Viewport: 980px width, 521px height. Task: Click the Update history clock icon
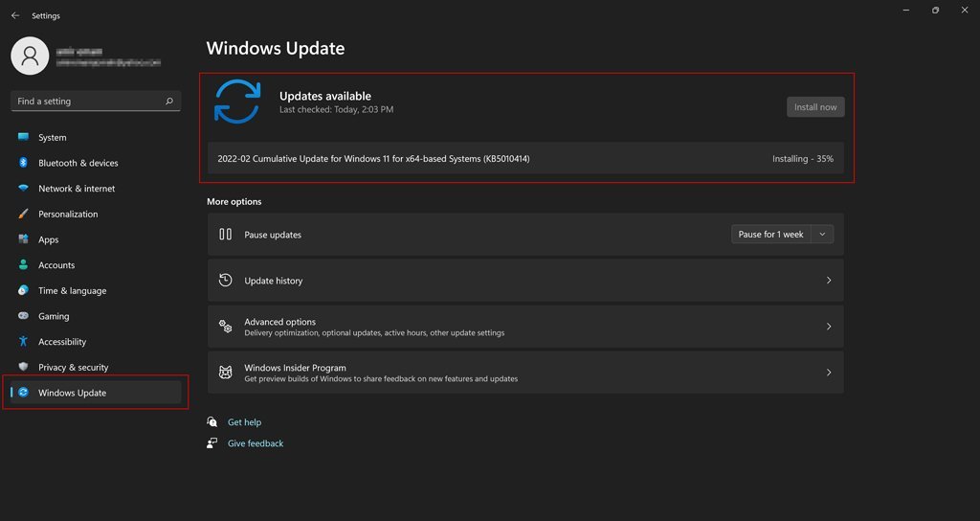tap(226, 281)
